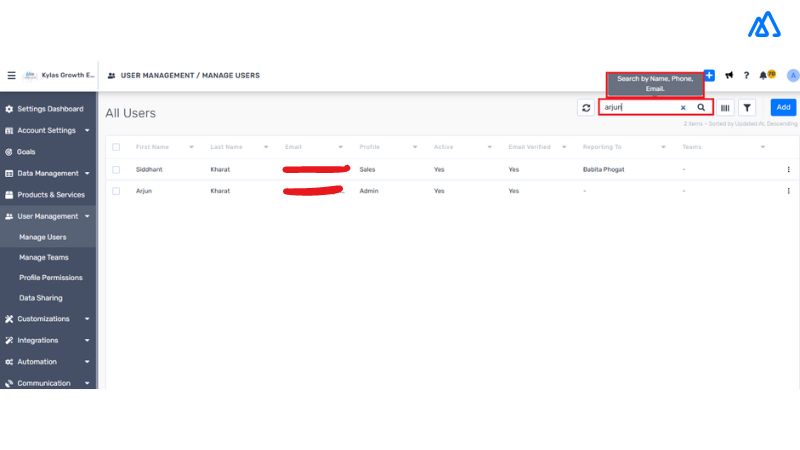Select the Arjun row checkbox
This screenshot has height=450, width=800.
tap(116, 191)
